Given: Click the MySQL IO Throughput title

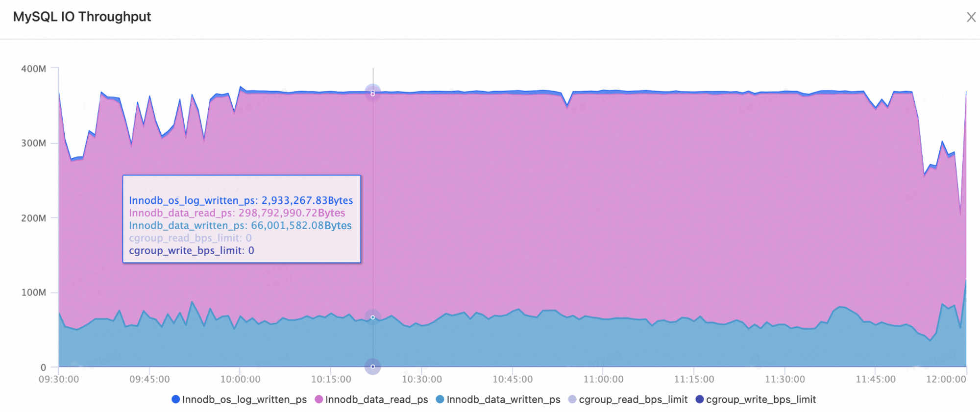Looking at the screenshot, I should click(82, 17).
